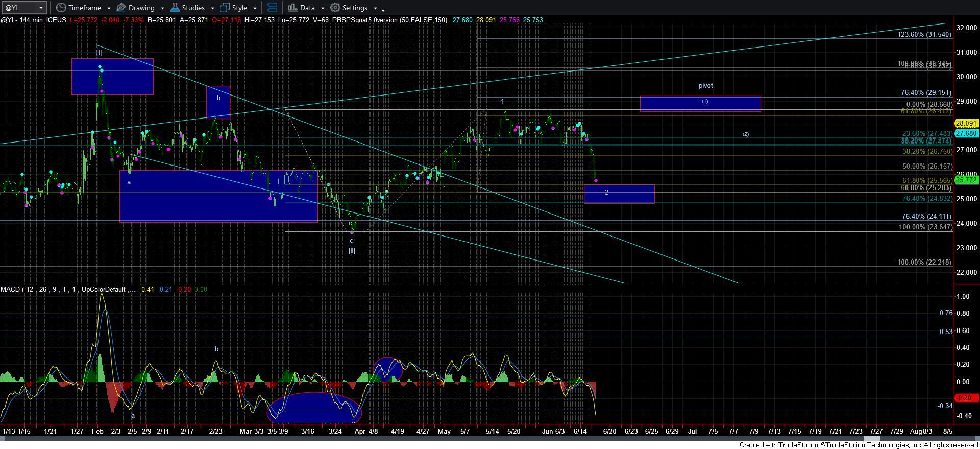This screenshot has width=980, height=449.
Task: Click the 32.000 price axis value
Action: point(967,28)
